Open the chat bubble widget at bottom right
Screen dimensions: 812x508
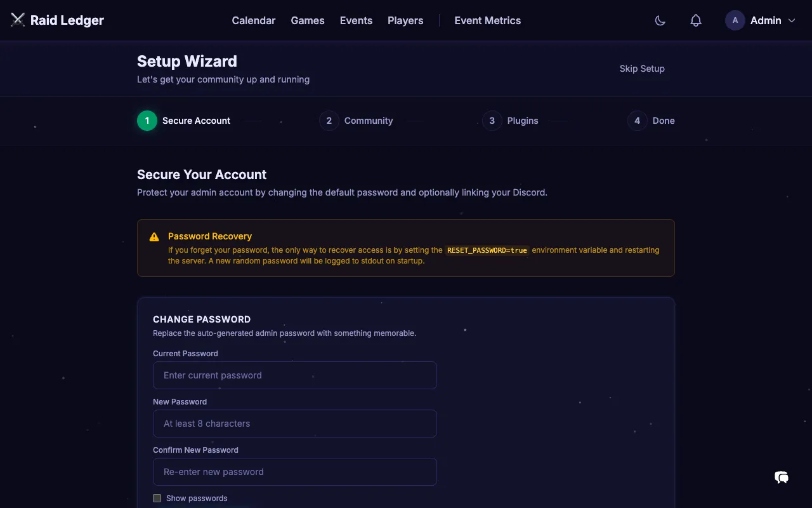781,477
